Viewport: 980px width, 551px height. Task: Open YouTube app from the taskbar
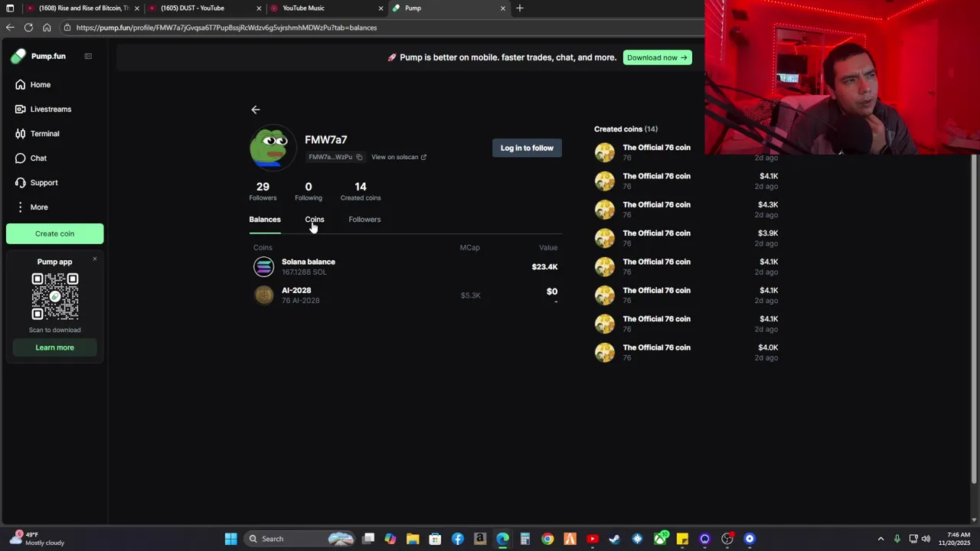[x=592, y=539]
